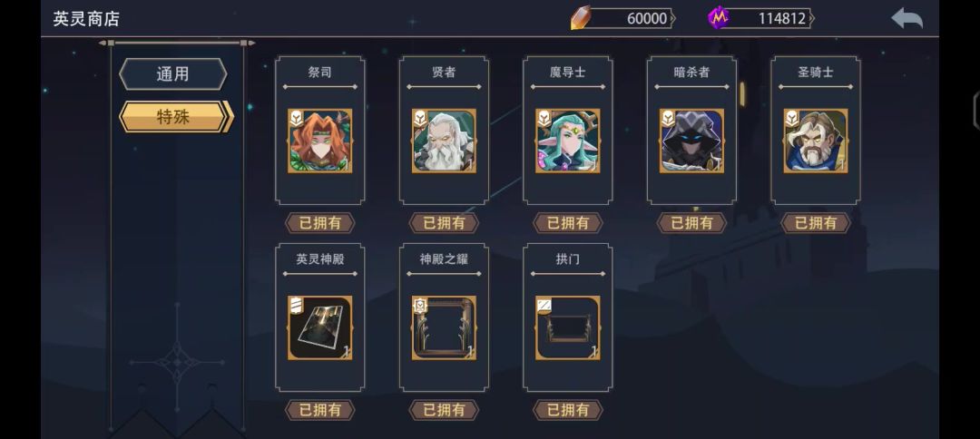The height and width of the screenshot is (439, 980).
Task: Tap the back arrow icon
Action: [x=906, y=18]
